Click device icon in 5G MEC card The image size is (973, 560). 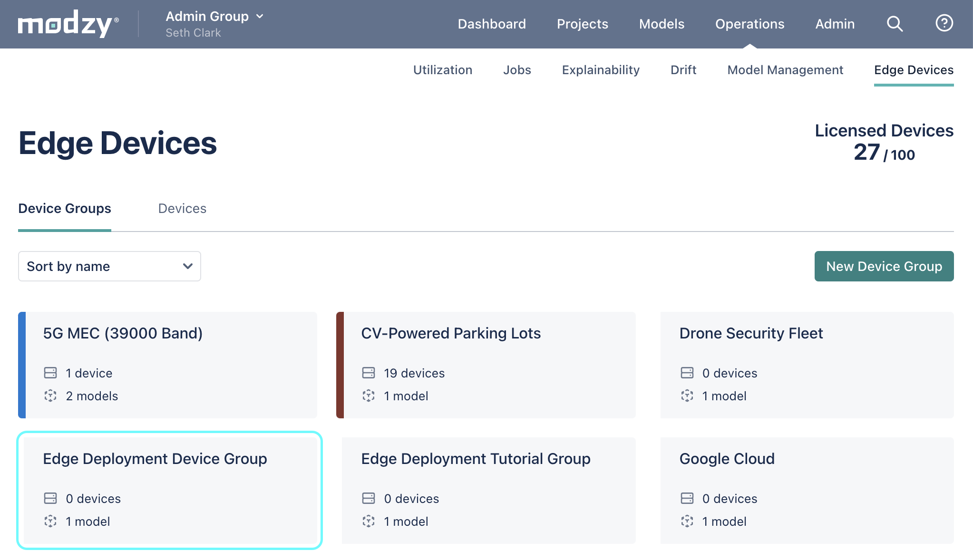50,373
